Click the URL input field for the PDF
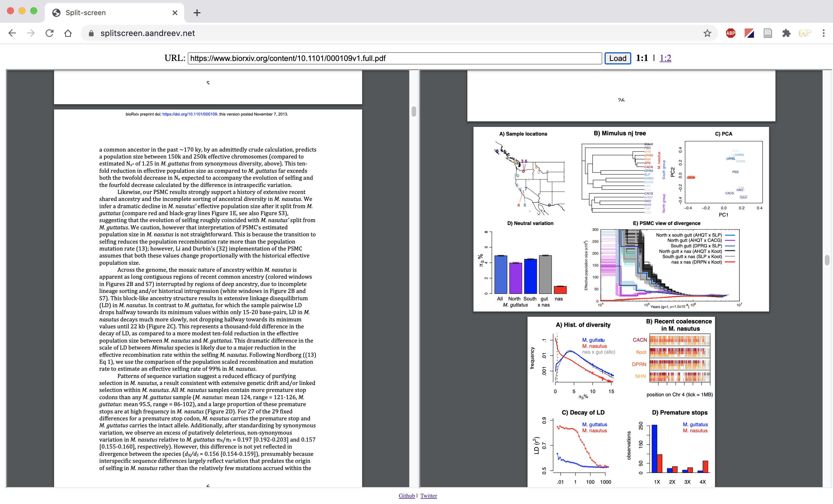833x504 pixels. tap(394, 58)
